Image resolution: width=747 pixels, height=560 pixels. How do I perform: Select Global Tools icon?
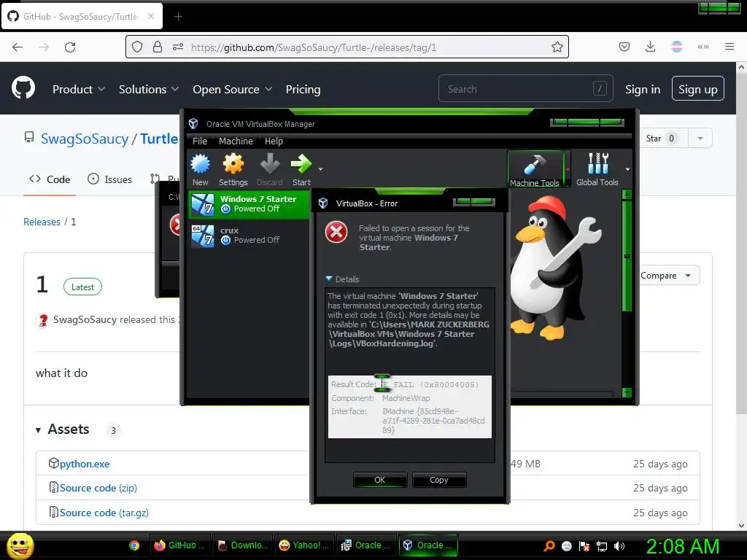597,164
